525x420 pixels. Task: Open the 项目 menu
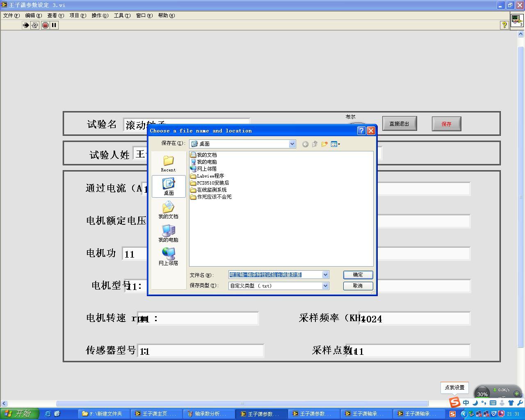78,15
